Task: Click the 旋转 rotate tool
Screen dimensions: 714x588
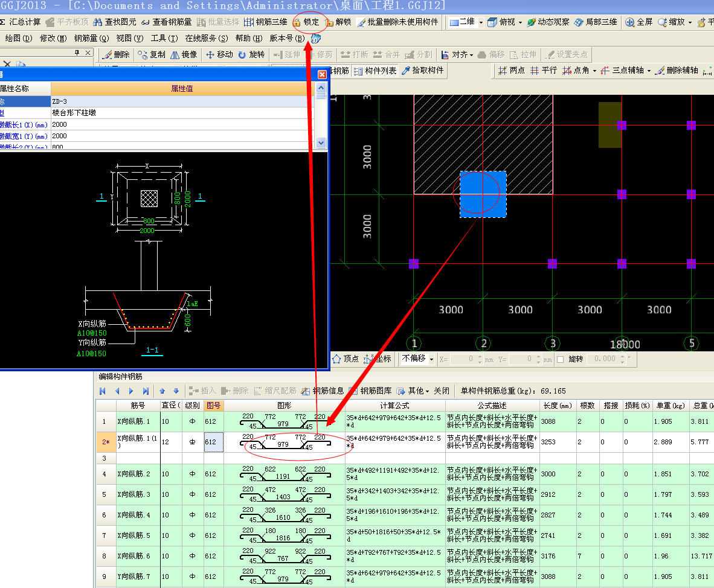Action: point(251,54)
